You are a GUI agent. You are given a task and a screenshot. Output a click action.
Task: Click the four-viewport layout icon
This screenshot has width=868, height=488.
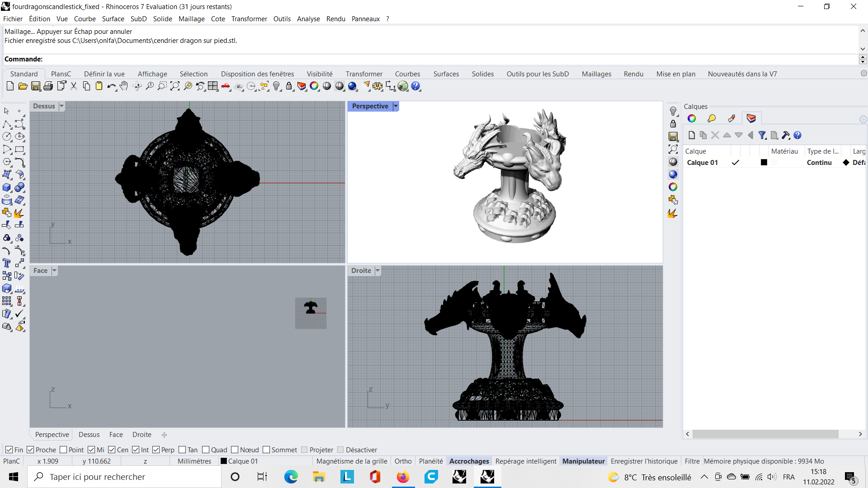pyautogui.click(x=212, y=86)
